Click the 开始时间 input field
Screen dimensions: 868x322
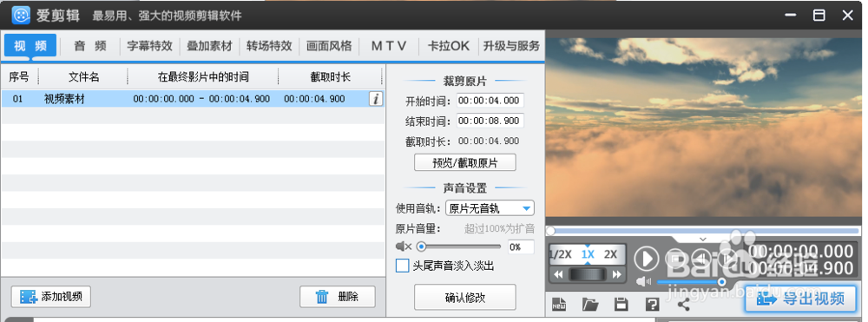[490, 101]
